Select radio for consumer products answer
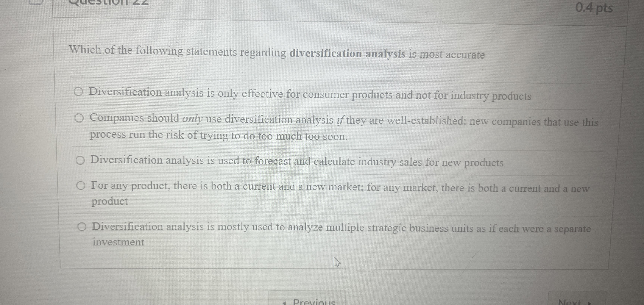The height and width of the screenshot is (305, 644). (78, 92)
